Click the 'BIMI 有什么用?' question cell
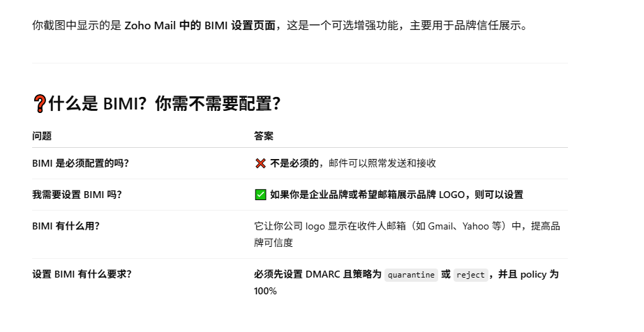Viewport: 644px width, 332px height. (x=66, y=226)
